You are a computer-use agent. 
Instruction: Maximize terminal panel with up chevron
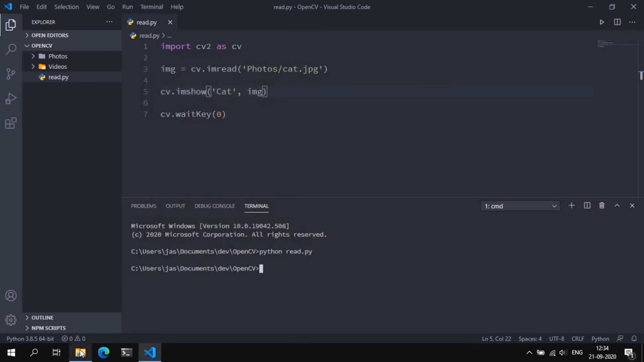coord(617,205)
